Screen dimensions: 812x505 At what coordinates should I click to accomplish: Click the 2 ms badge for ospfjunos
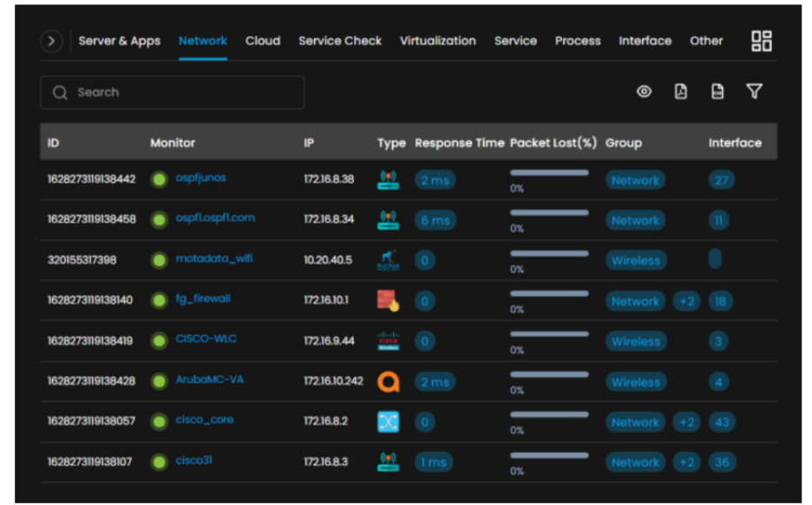tap(435, 180)
